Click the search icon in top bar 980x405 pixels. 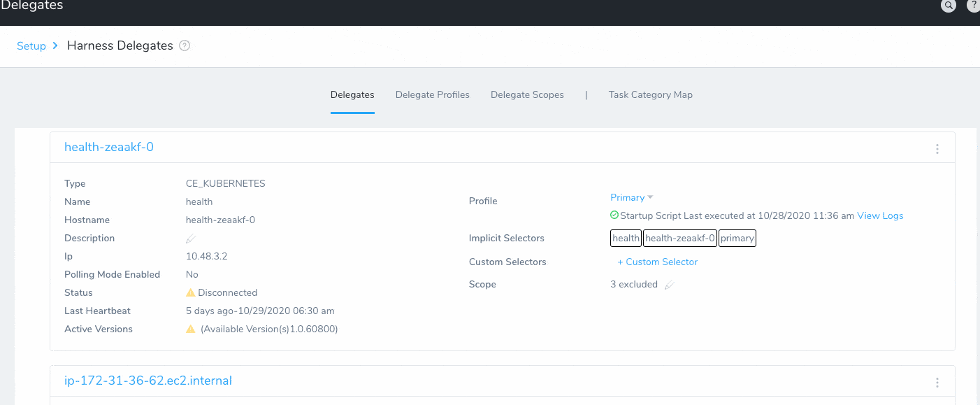949,5
